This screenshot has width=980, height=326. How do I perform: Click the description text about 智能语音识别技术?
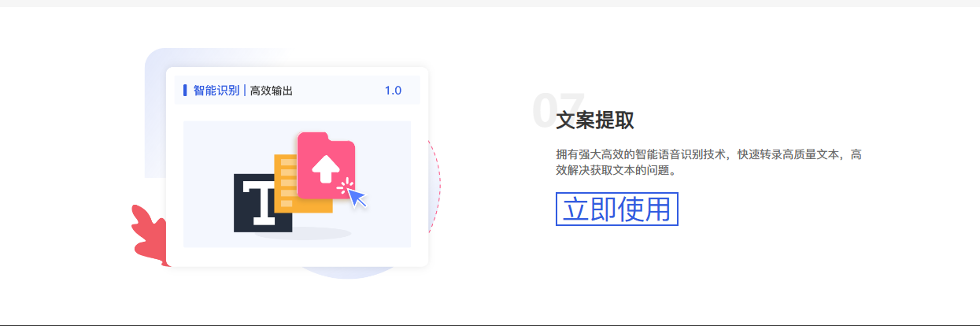pyautogui.click(x=708, y=161)
